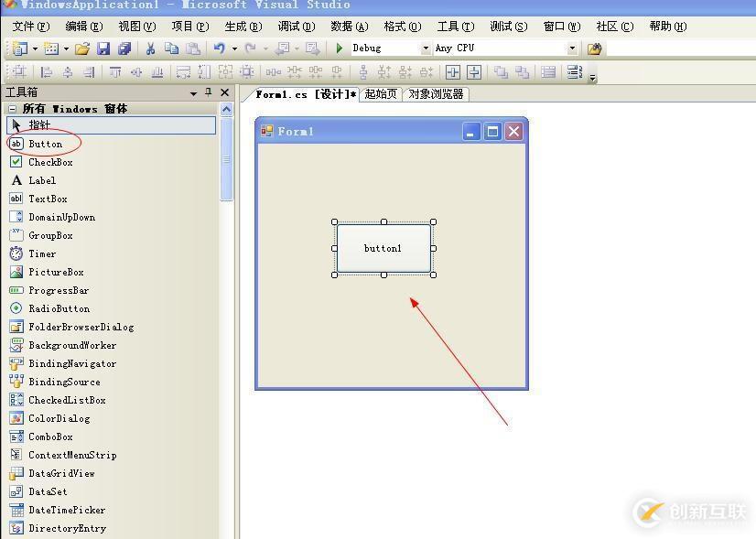Switch to the 起始页 tab
This screenshot has height=539, width=756.
click(381, 94)
